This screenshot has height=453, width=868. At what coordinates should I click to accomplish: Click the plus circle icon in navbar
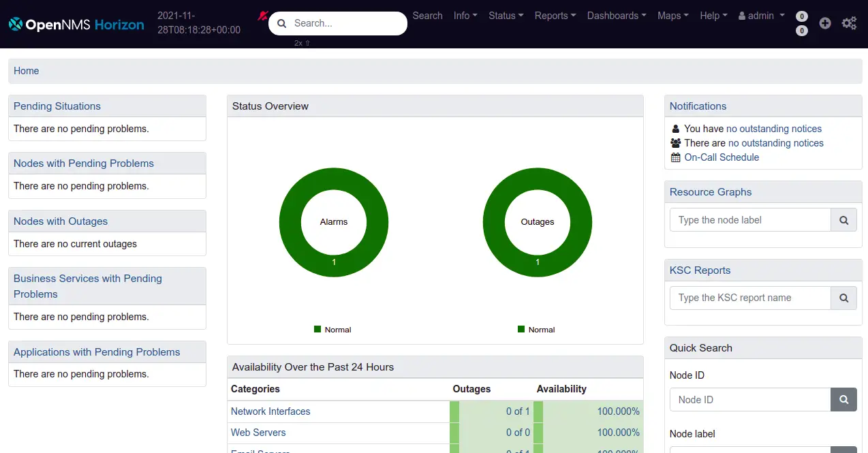[x=825, y=23]
